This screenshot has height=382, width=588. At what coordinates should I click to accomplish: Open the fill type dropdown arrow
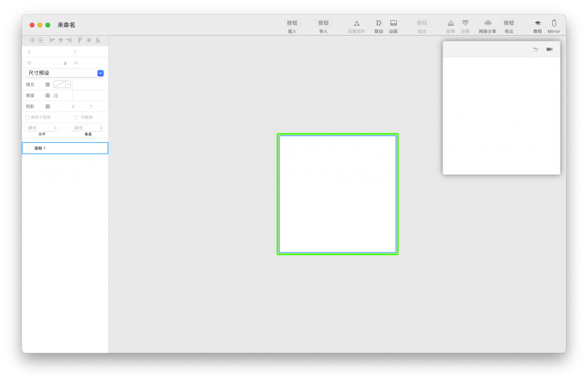pyautogui.click(x=68, y=84)
